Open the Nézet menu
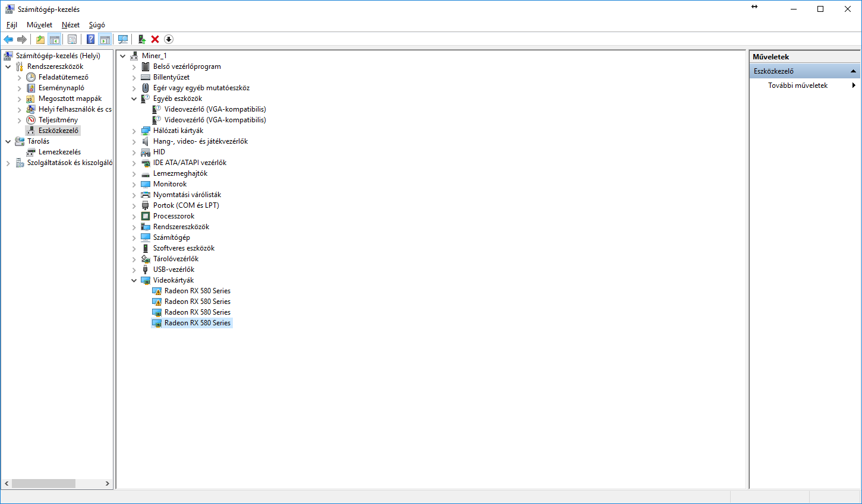Image resolution: width=862 pixels, height=504 pixels. (71, 25)
